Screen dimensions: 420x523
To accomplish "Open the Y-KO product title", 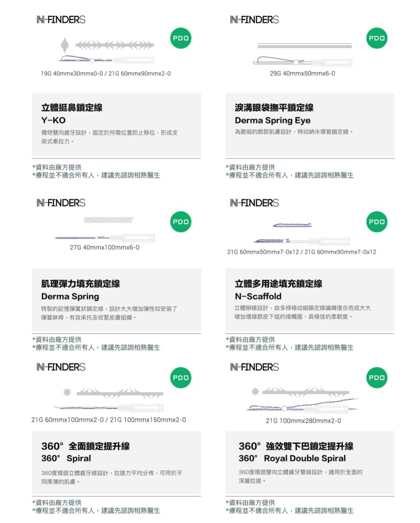I will tap(53, 120).
